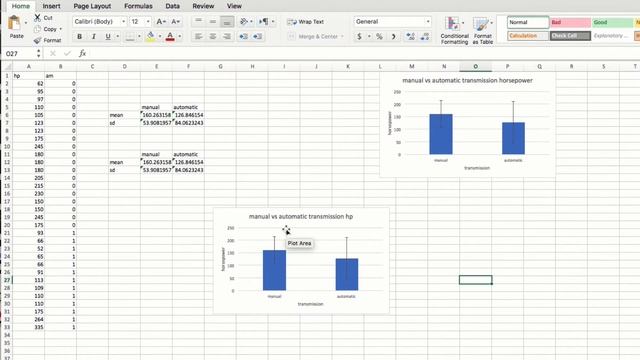Image resolution: width=640 pixels, height=360 pixels.
Task: Apply comma style format
Action: point(393,36)
